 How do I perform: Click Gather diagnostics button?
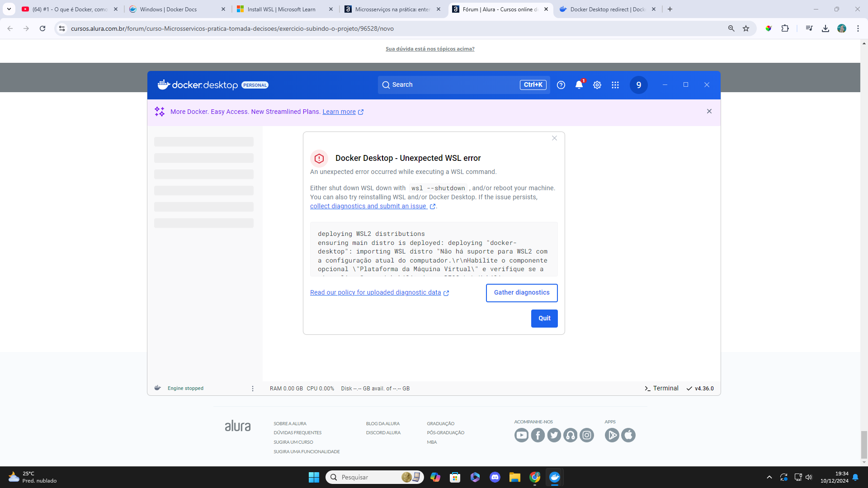(522, 292)
